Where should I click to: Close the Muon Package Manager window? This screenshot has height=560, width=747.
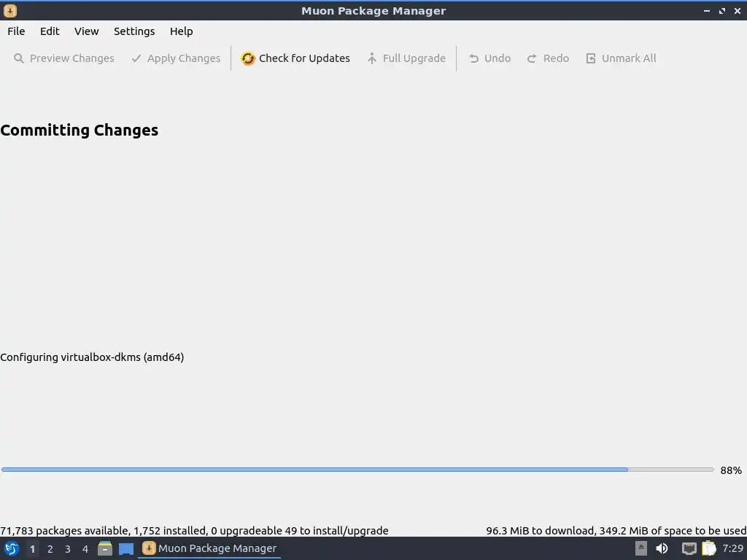[x=738, y=10]
